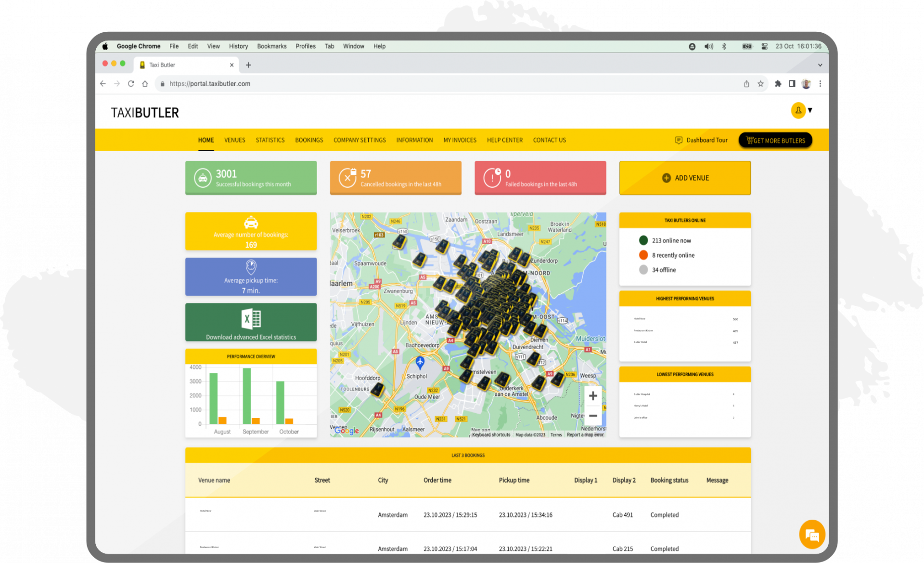Start the Dashboard Tour
The height and width of the screenshot is (563, 924).
click(x=701, y=140)
